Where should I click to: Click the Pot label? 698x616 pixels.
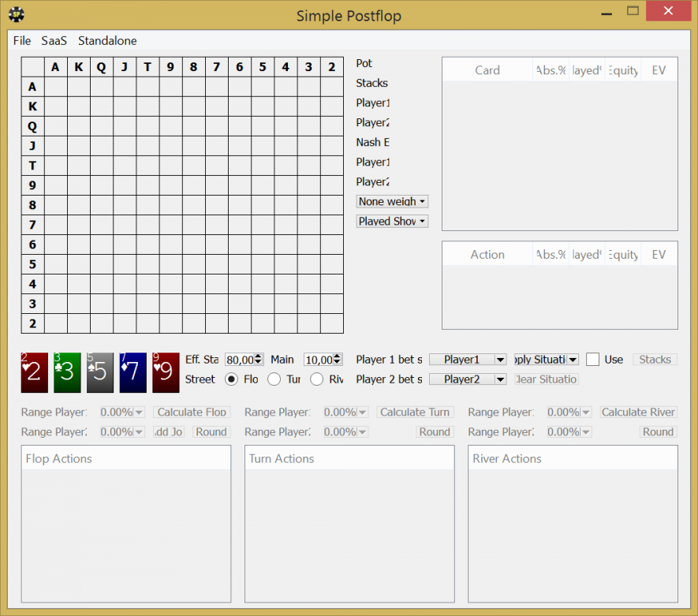coord(364,63)
